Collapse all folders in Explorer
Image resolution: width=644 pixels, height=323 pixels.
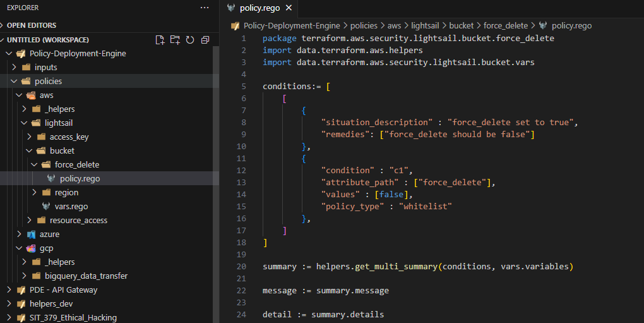click(x=205, y=40)
